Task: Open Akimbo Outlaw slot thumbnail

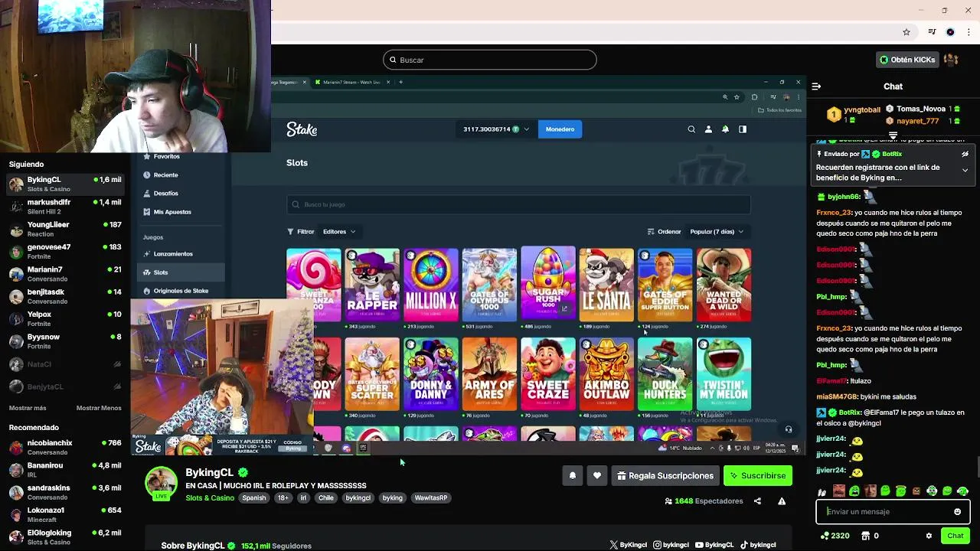Action: point(606,373)
